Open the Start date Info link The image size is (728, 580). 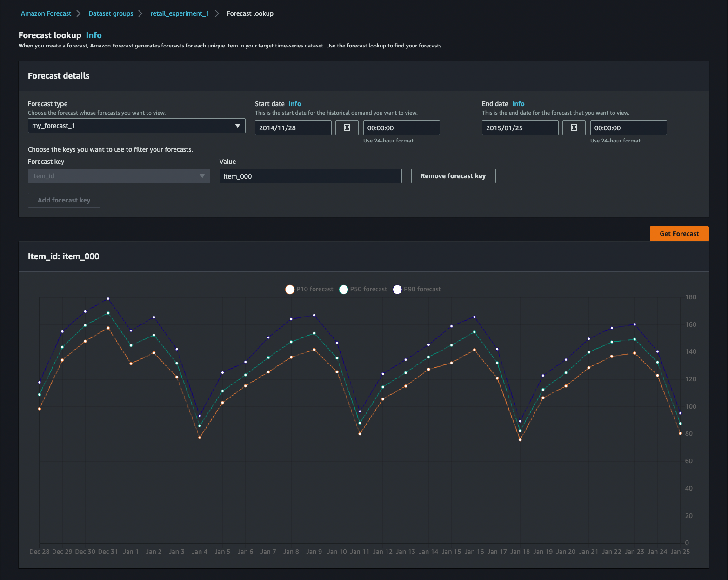point(294,104)
